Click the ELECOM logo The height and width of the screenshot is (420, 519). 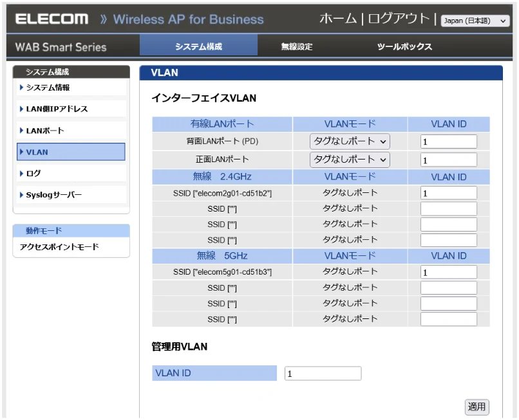coord(52,19)
